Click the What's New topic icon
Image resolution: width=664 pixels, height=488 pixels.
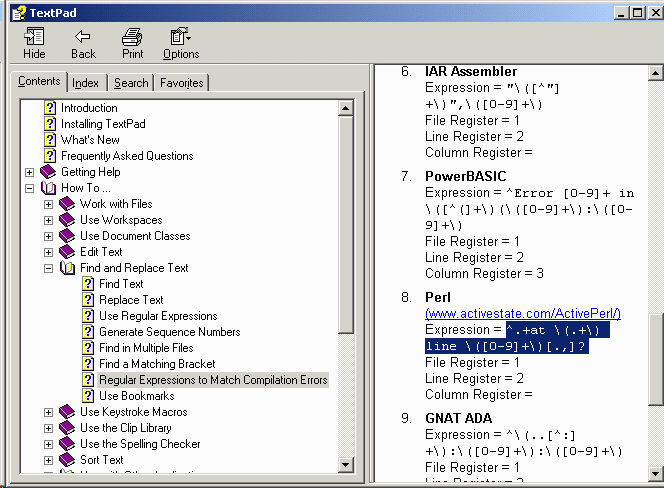pyautogui.click(x=50, y=140)
